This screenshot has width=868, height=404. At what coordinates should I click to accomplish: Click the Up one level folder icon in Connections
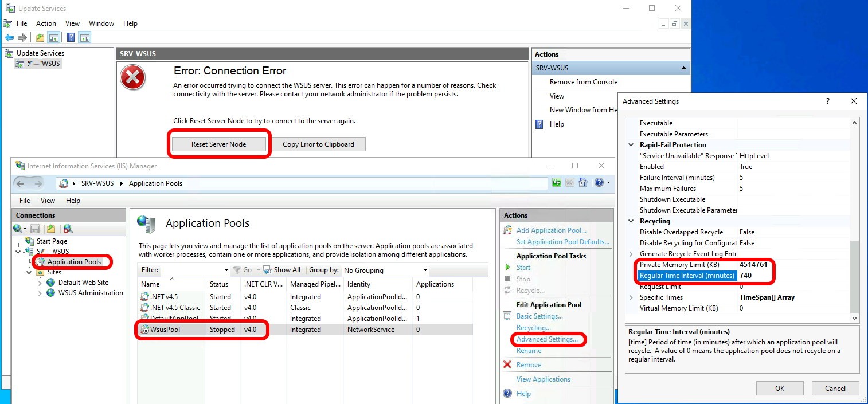[x=51, y=229]
